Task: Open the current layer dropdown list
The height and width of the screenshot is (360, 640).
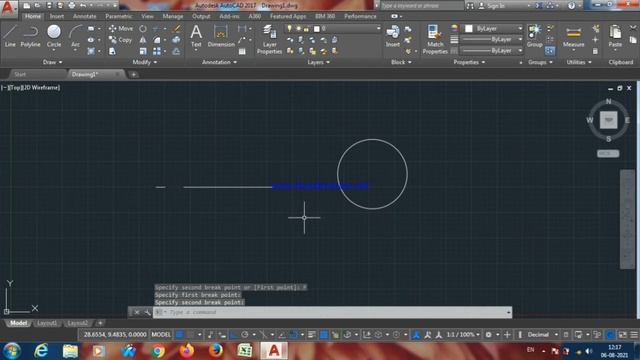Action: point(333,29)
